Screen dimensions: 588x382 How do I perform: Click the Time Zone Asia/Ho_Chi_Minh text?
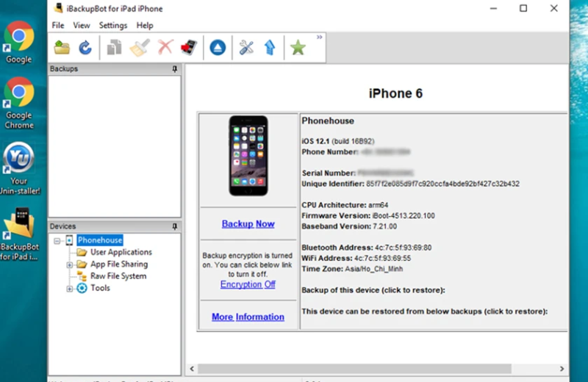[352, 269]
